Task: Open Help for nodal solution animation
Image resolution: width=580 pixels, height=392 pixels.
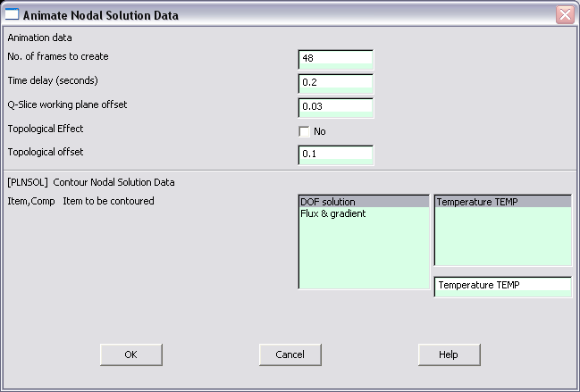Action: pyautogui.click(x=449, y=354)
